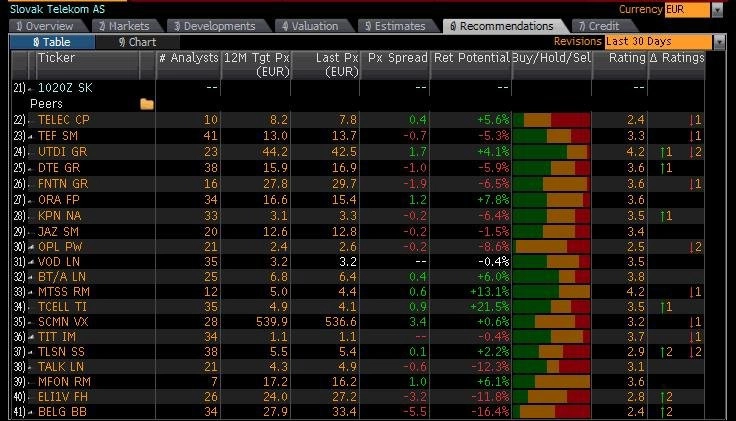Screen dimensions: 736x421
Task: Expand the TEF SM row arrow
Action: coord(31,137)
